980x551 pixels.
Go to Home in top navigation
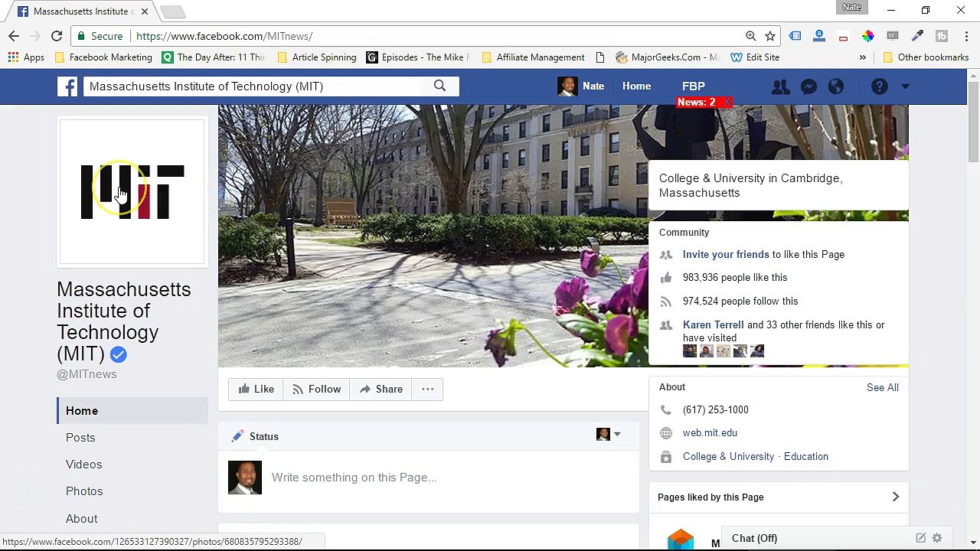(x=636, y=86)
